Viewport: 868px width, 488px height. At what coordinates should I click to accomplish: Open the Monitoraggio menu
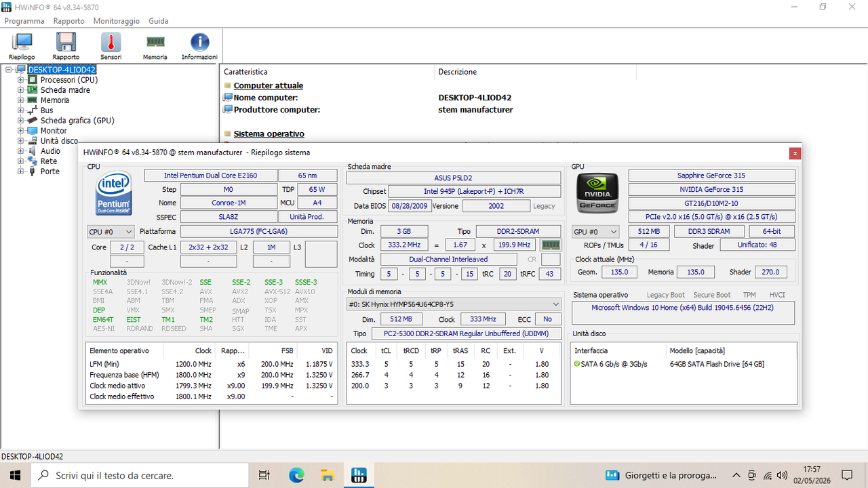tap(117, 21)
